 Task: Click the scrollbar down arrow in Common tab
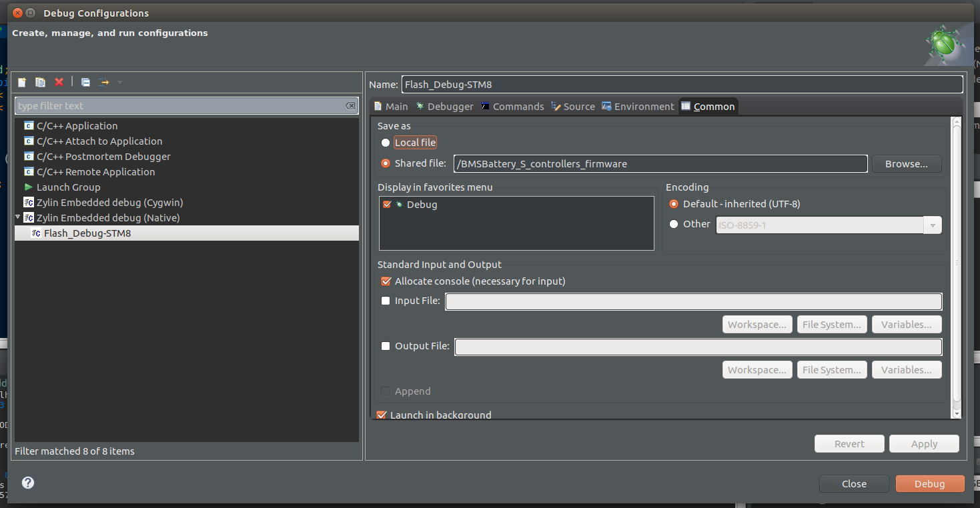[957, 414]
